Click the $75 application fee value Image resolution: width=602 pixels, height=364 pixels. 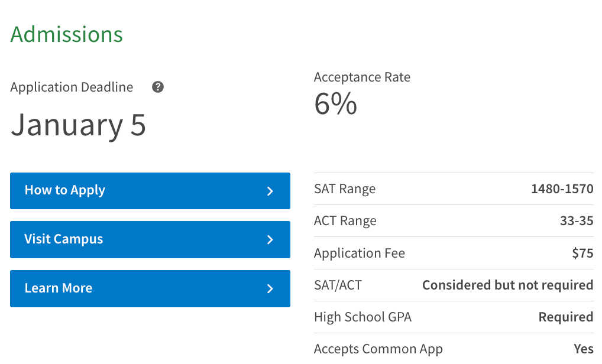pos(583,253)
